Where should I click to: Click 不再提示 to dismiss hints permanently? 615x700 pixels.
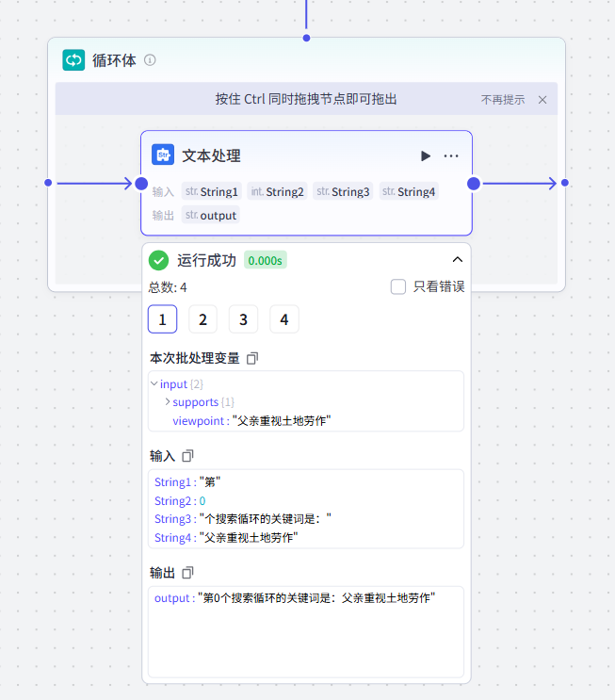pos(503,100)
